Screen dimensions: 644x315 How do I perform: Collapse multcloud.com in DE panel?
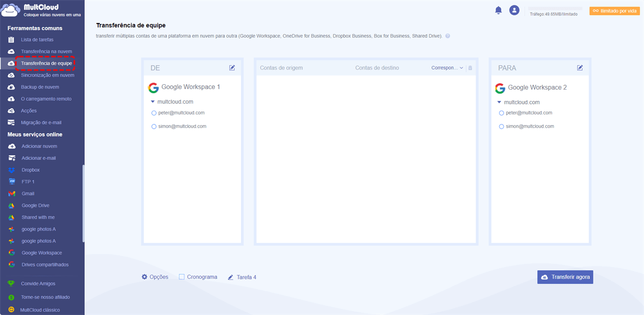(153, 101)
